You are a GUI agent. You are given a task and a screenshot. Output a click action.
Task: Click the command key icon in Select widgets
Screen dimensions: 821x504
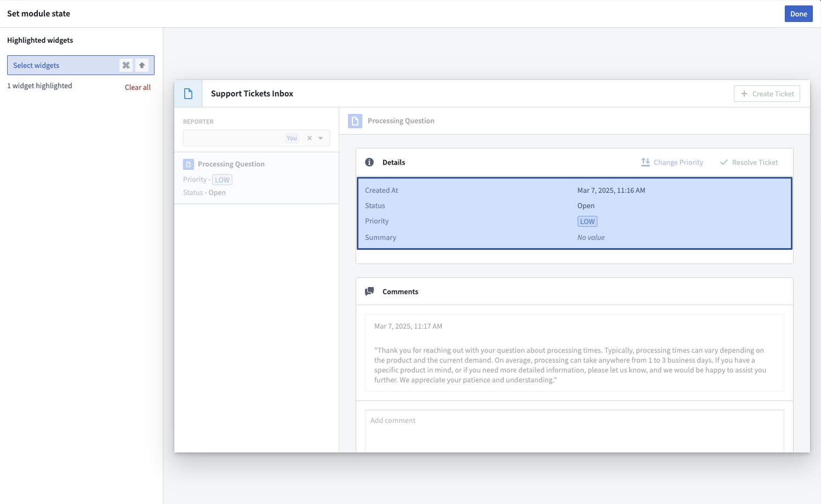tap(126, 65)
